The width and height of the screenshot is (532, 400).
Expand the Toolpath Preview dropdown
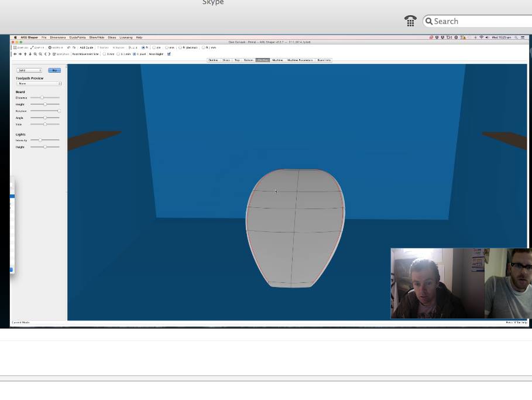coord(39,84)
